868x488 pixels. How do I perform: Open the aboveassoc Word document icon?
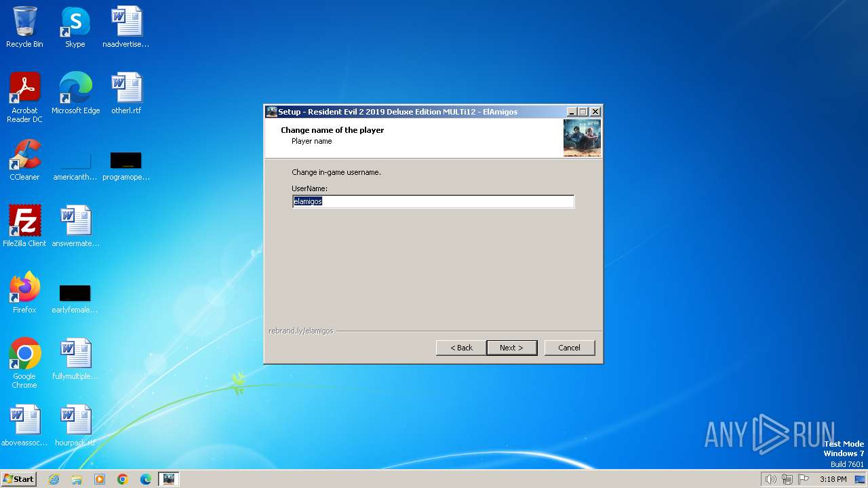[24, 426]
